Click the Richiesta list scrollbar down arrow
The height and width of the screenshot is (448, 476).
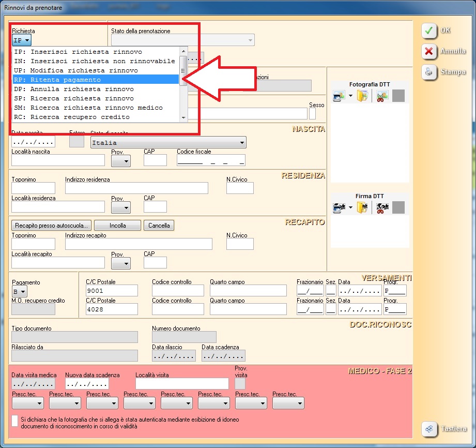tap(182, 117)
